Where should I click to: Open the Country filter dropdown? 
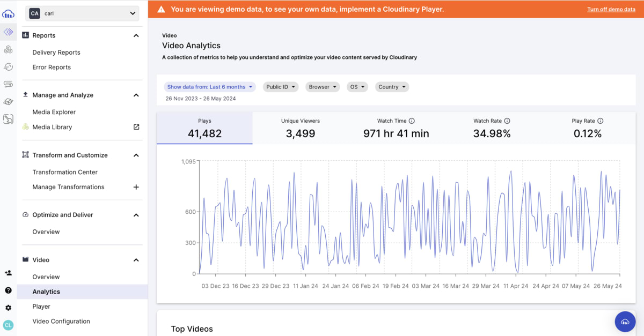pos(392,87)
